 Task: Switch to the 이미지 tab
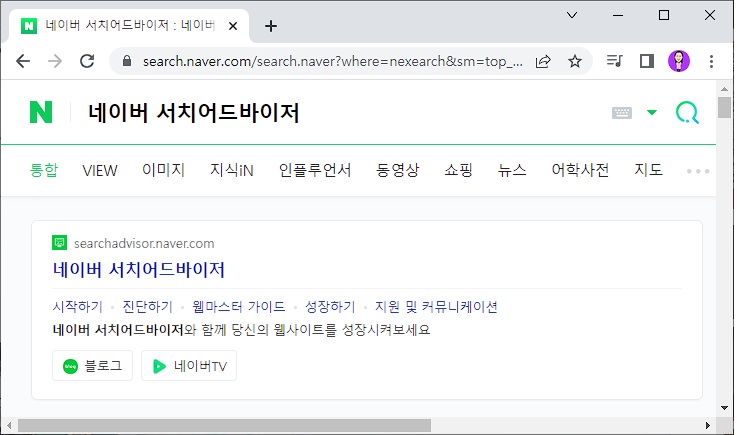[164, 170]
